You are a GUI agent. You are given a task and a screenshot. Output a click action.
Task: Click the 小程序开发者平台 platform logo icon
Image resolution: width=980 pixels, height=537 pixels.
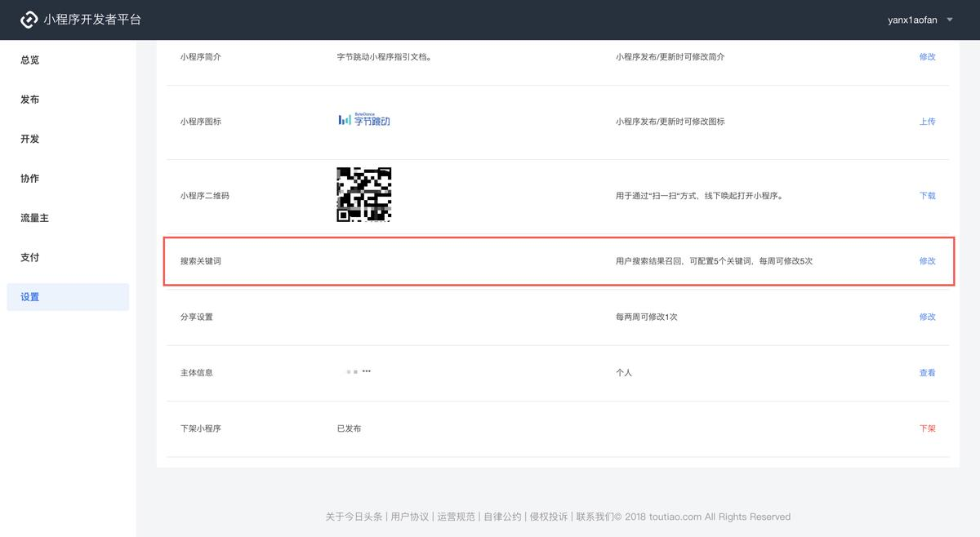click(x=30, y=19)
